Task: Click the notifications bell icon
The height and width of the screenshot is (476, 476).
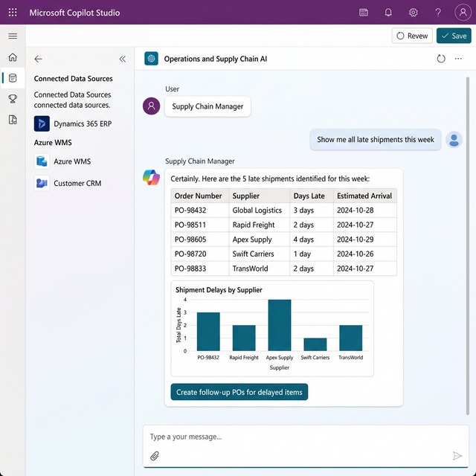Action: click(x=388, y=13)
